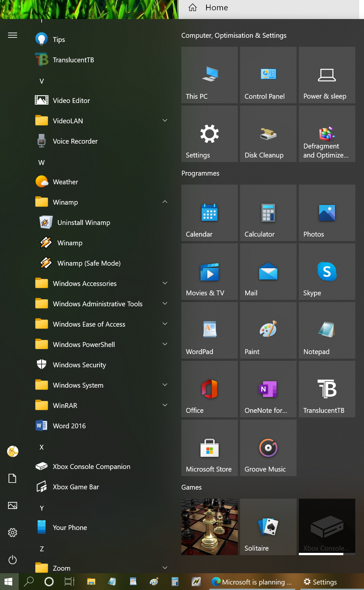
Task: Open the Mail tile
Action: pyautogui.click(x=268, y=271)
